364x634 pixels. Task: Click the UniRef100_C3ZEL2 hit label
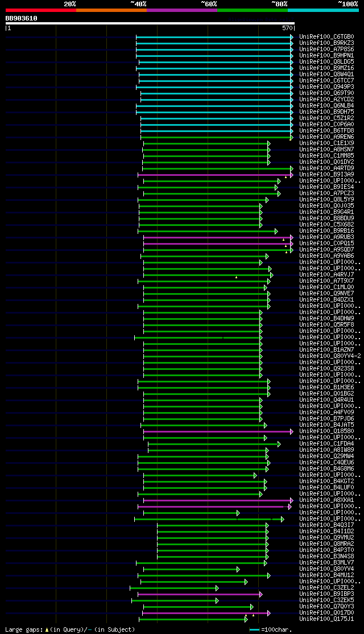[x=327, y=588]
